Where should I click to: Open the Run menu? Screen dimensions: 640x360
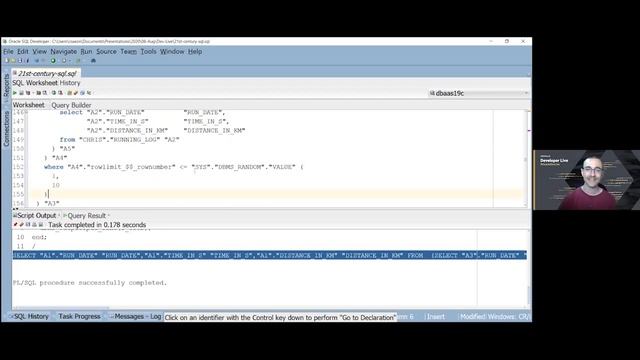coord(86,51)
